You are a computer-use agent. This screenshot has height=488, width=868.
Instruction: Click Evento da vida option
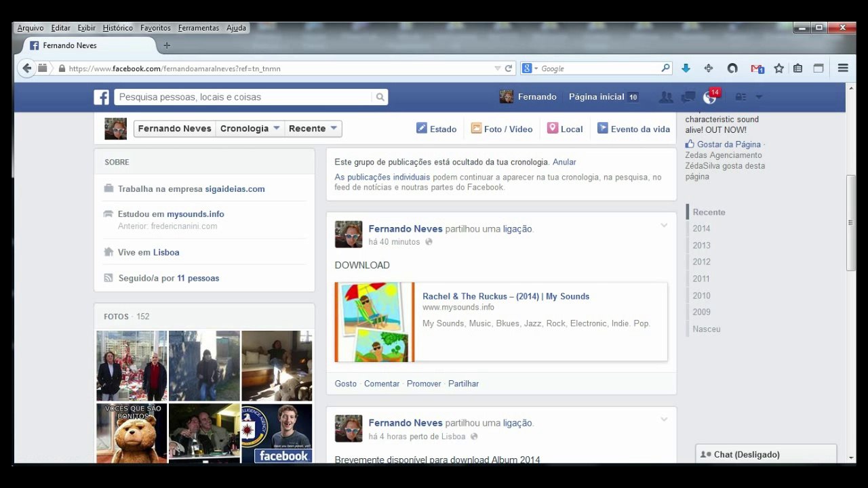pyautogui.click(x=633, y=129)
